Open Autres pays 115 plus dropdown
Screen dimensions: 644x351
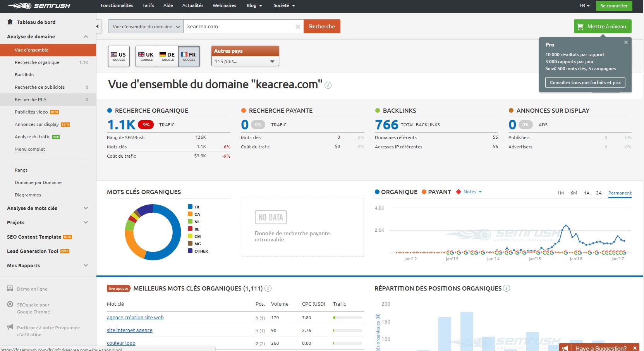coord(245,61)
